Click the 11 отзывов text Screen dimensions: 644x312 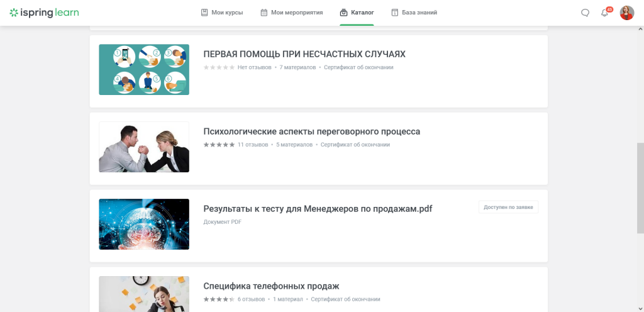tap(253, 145)
